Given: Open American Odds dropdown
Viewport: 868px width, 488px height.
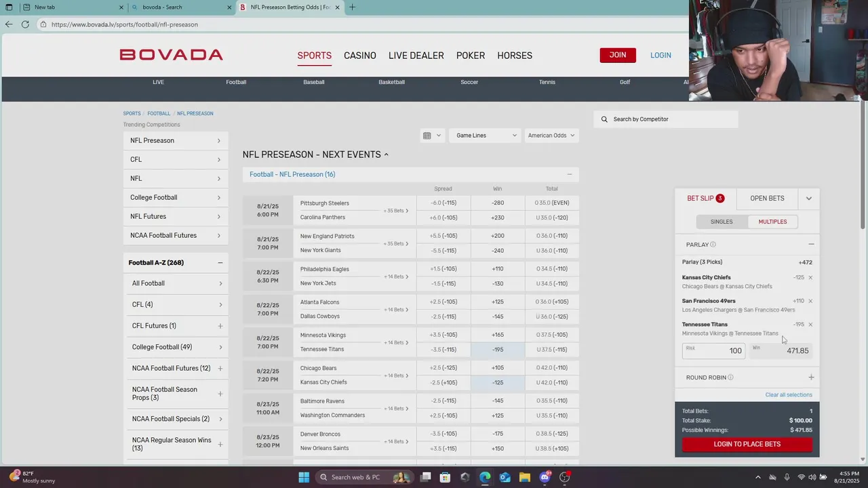Looking at the screenshot, I should 551,136.
